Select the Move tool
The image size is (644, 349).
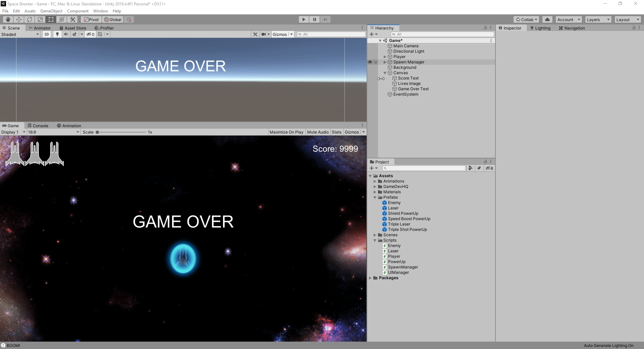(19, 19)
